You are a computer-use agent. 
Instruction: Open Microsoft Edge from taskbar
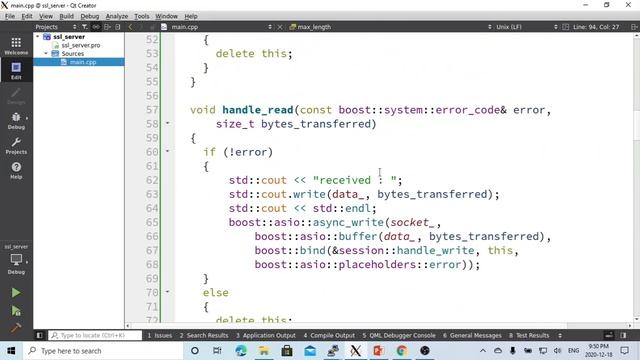coord(241,351)
